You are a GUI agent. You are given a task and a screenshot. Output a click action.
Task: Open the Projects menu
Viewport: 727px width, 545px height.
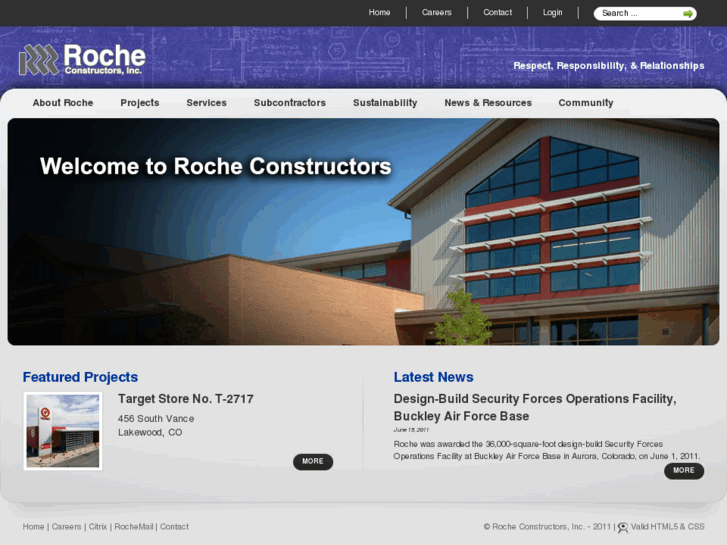coord(140,103)
